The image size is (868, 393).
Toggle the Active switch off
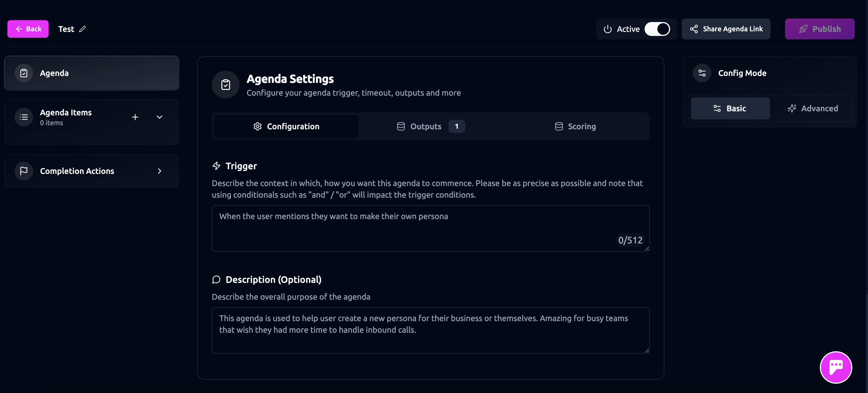(657, 29)
